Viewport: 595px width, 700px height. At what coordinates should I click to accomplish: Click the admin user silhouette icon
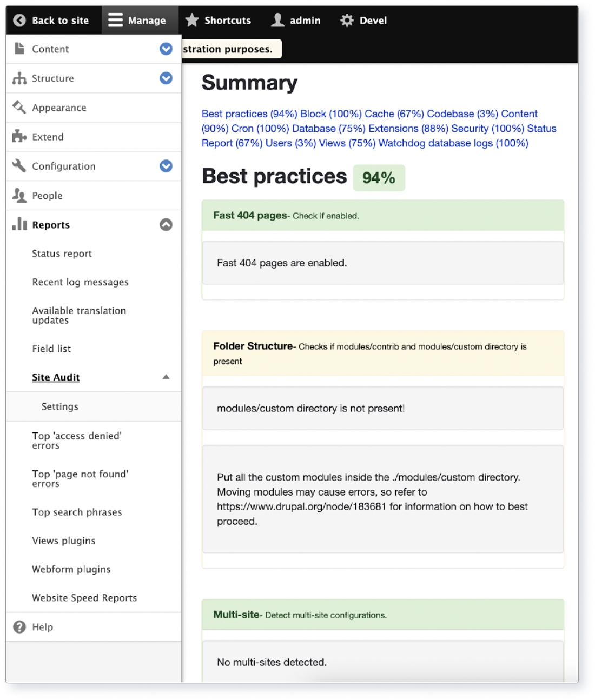point(277,20)
